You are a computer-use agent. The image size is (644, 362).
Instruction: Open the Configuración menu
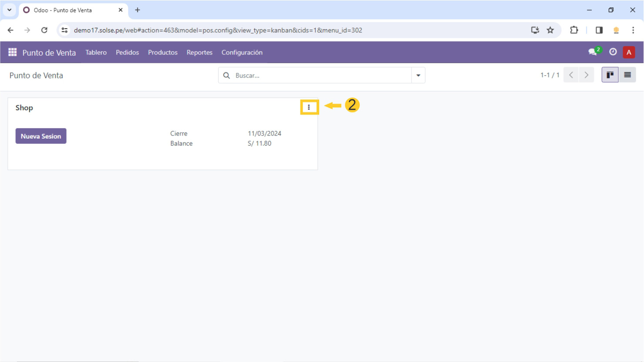tap(242, 52)
